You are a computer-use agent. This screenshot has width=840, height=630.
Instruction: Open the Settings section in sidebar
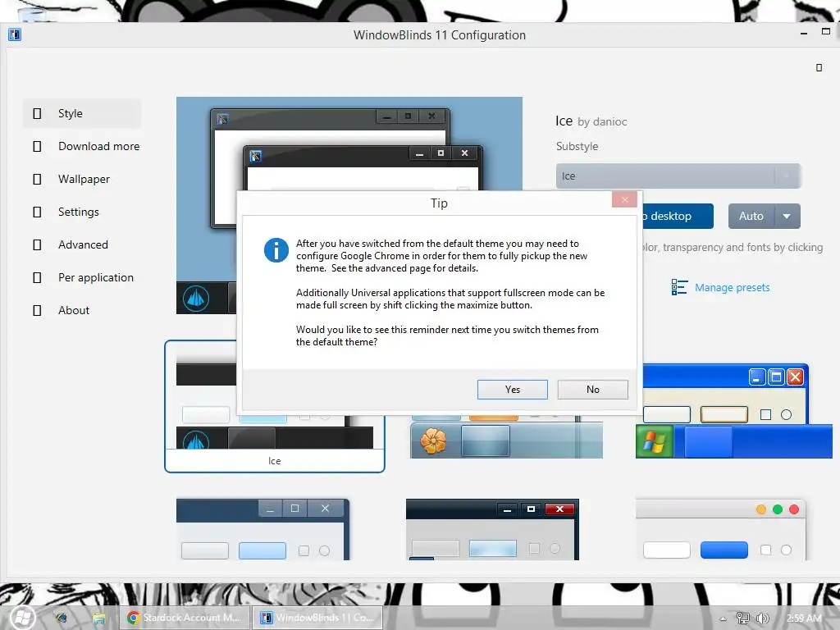click(x=82, y=212)
